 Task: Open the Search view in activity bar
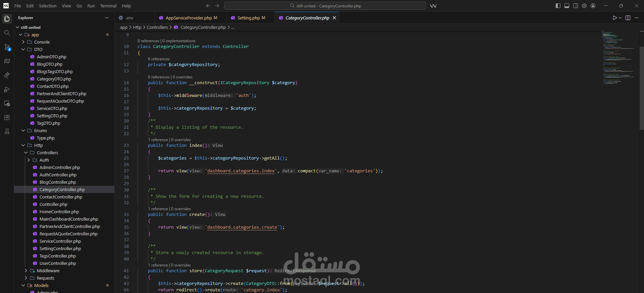[x=7, y=33]
